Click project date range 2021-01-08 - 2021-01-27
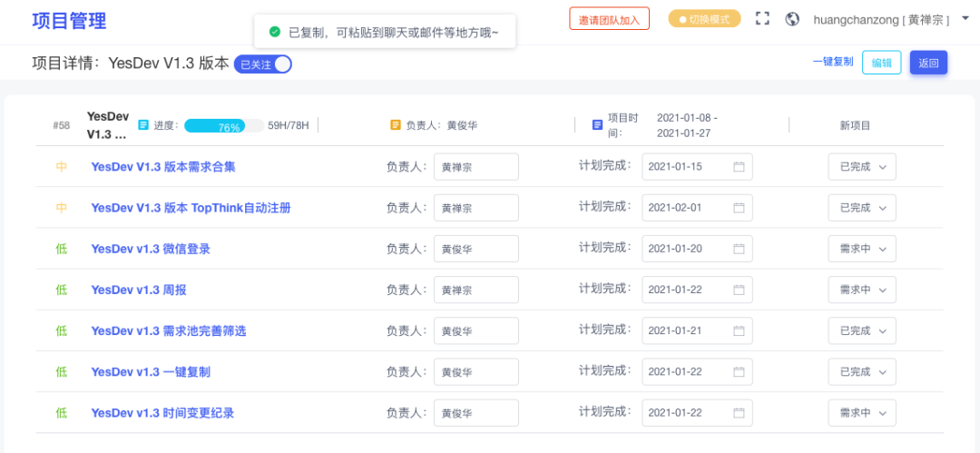980x453 pixels. coord(688,125)
